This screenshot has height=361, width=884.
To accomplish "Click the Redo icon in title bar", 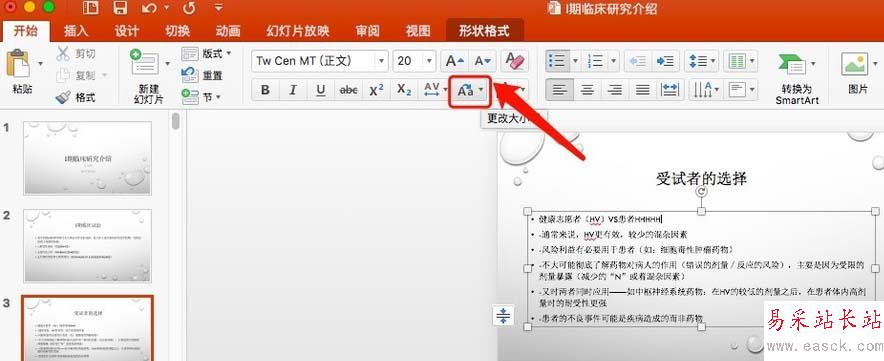I will coord(189,8).
